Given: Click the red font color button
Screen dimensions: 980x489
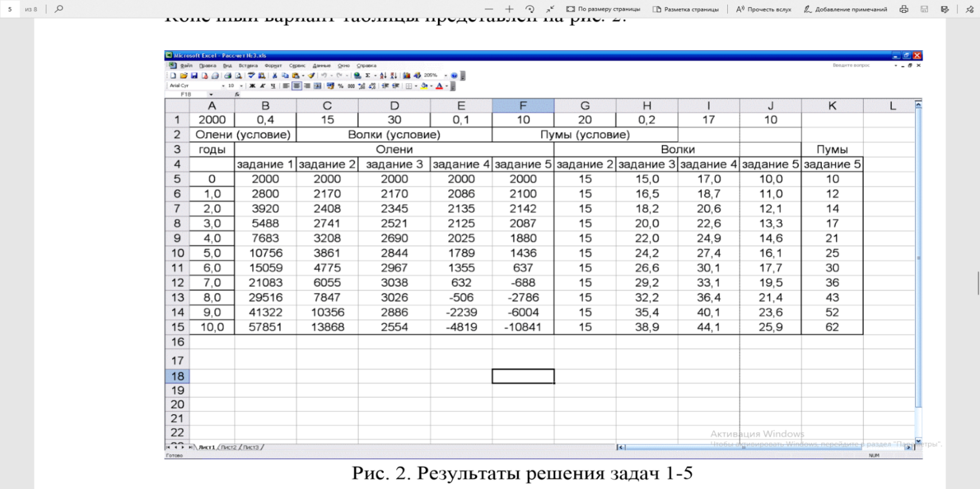Looking at the screenshot, I should pyautogui.click(x=439, y=86).
